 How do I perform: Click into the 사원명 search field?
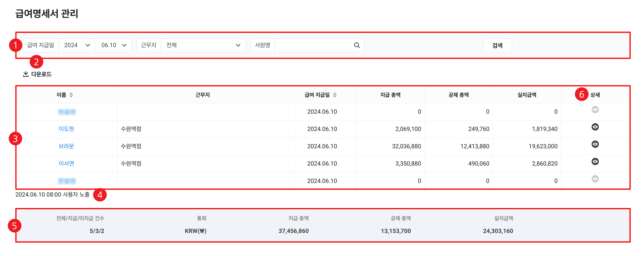pos(313,45)
